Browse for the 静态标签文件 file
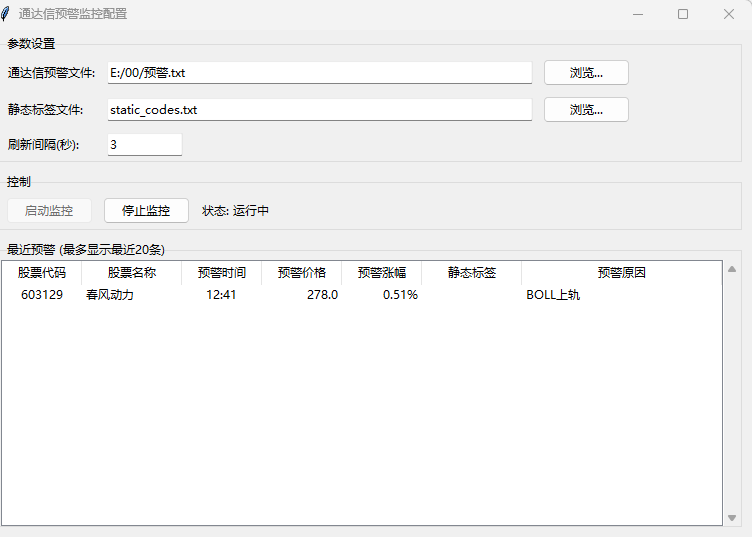Image resolution: width=752 pixels, height=537 pixels. click(586, 110)
